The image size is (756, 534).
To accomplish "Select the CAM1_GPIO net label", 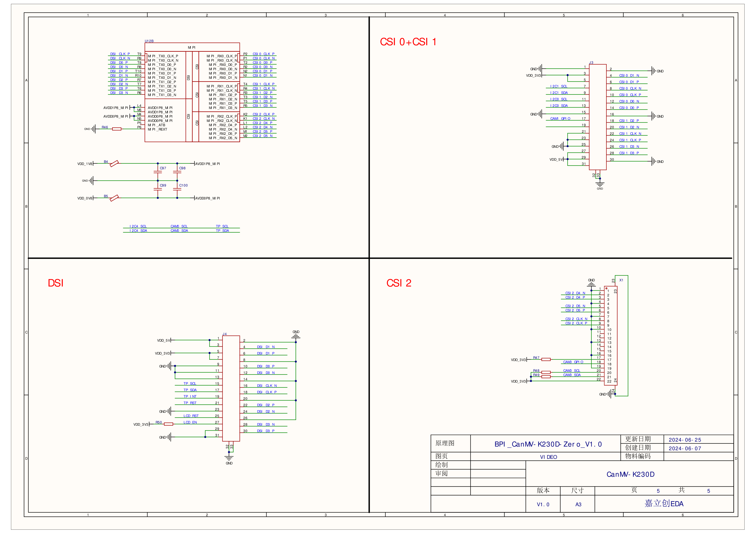I will 560,118.
